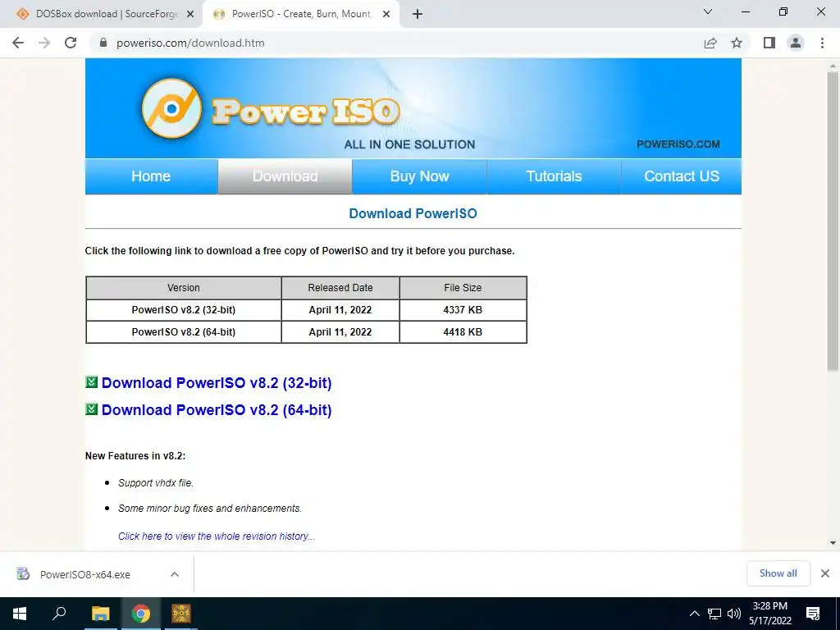Open the Home navigation item
840x630 pixels.
coord(151,176)
